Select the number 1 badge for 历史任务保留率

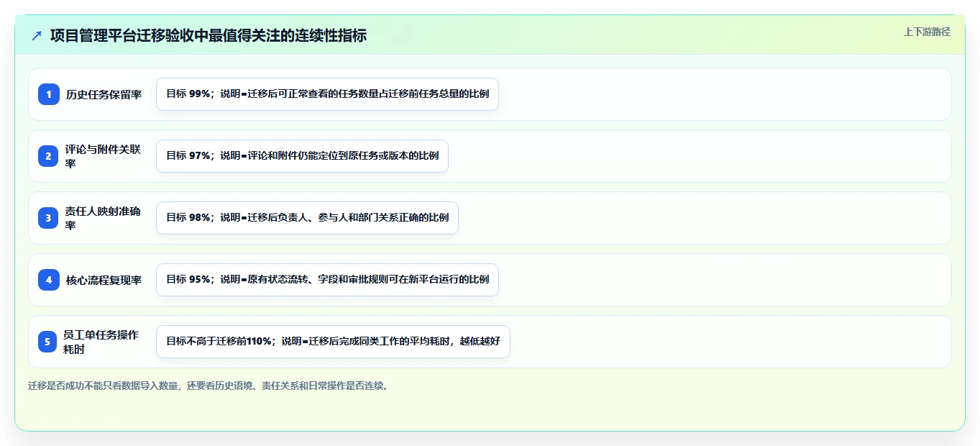pos(49,94)
